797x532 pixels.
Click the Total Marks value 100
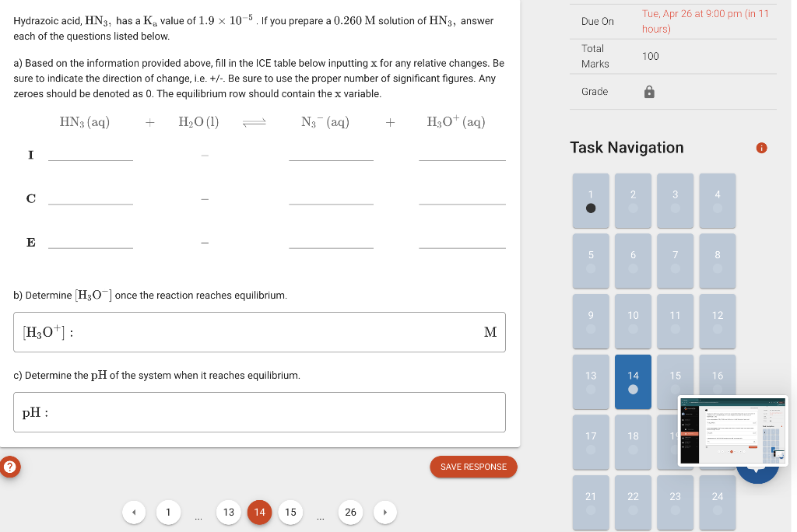(650, 57)
